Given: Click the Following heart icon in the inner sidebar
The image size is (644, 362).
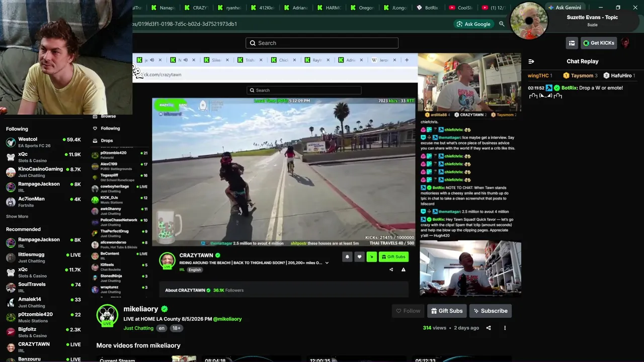Looking at the screenshot, I should tap(95, 128).
